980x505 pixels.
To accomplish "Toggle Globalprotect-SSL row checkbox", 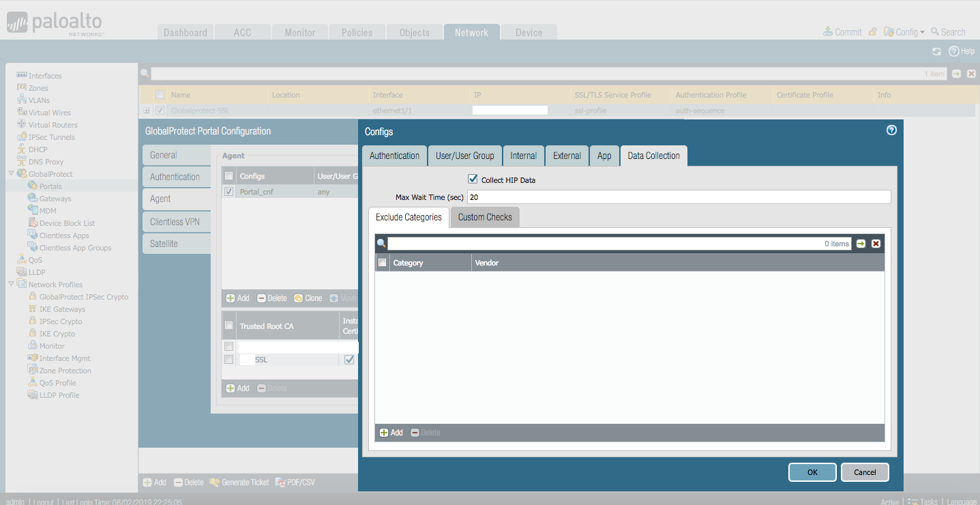I will 160,110.
